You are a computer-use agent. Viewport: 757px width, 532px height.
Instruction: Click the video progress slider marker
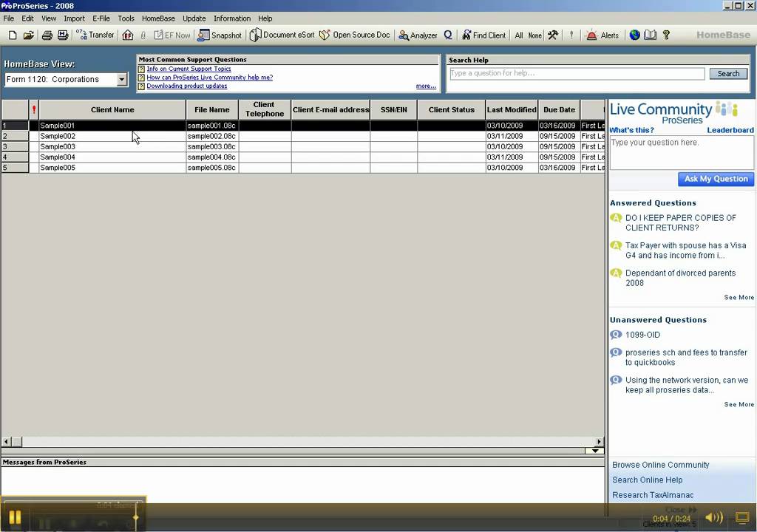coord(136,517)
